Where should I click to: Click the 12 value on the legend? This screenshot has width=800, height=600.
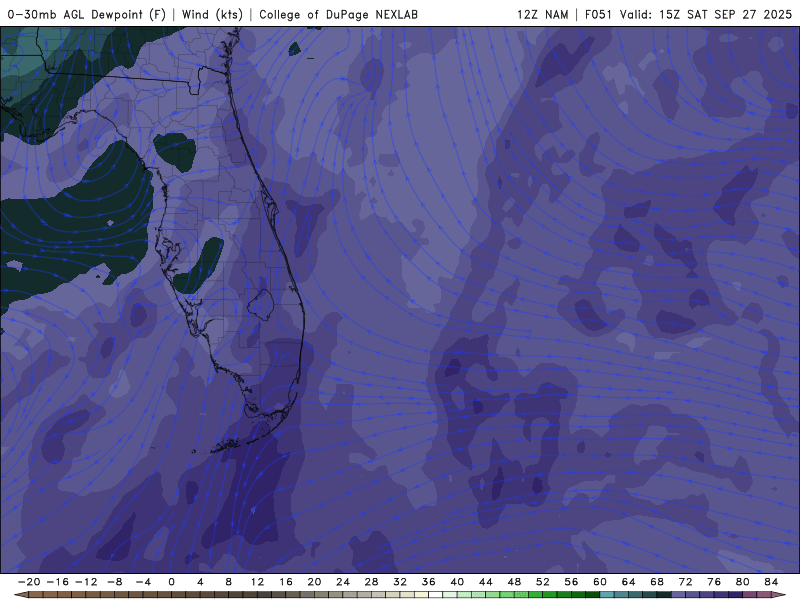click(257, 582)
